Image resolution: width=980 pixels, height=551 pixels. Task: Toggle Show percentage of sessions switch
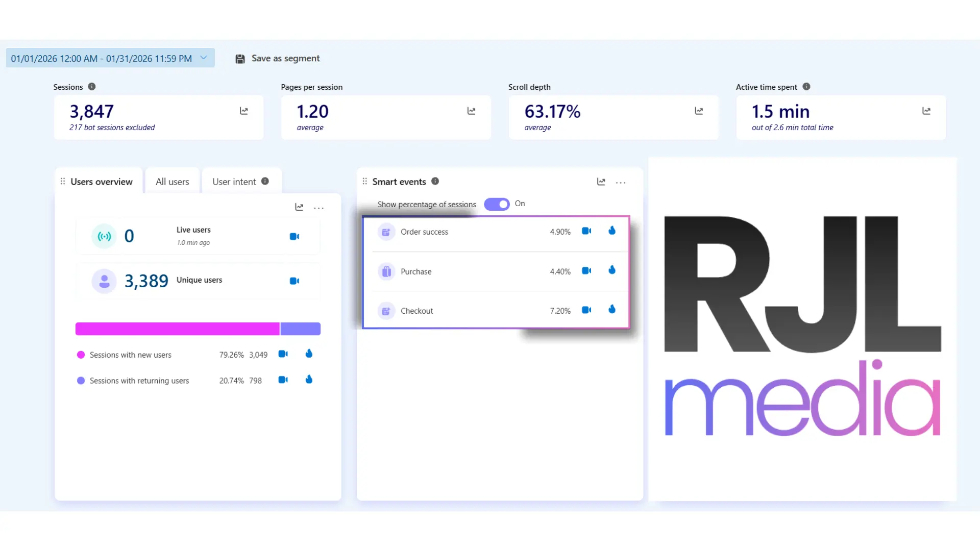point(497,204)
